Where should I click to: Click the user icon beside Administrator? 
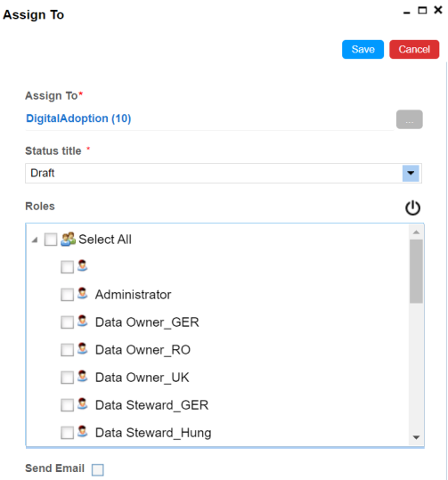click(82, 294)
